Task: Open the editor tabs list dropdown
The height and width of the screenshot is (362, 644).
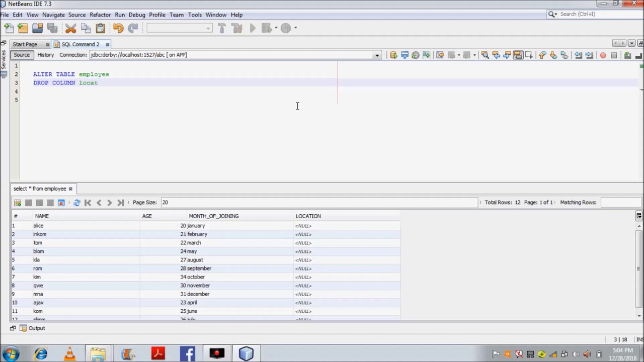Action: 631,44
